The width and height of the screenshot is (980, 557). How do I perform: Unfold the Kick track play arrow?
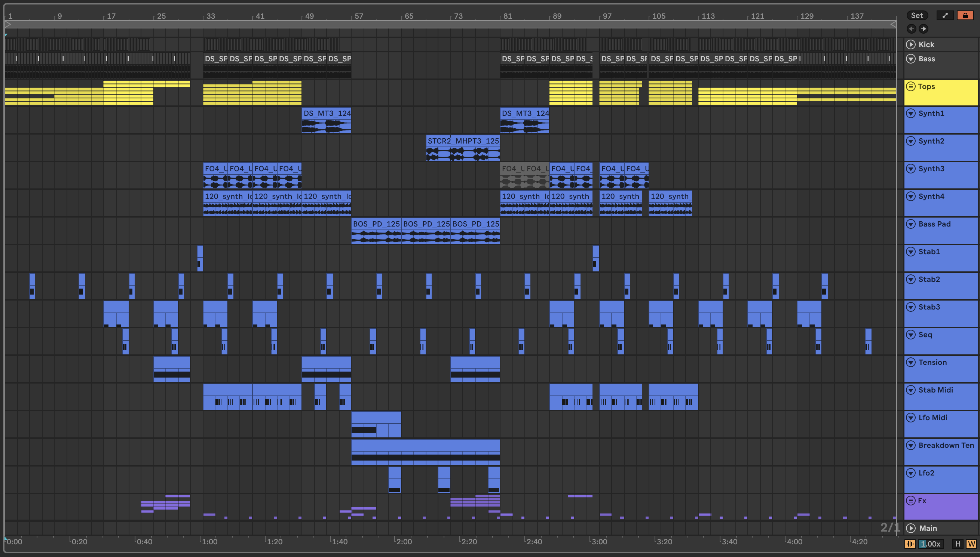click(911, 44)
